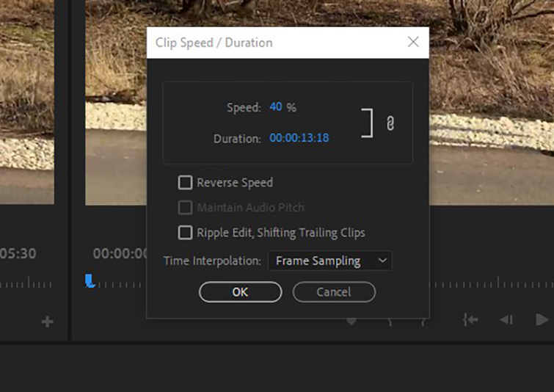The image size is (554, 392).
Task: Click the Go to In point icon
Action: pos(470,320)
